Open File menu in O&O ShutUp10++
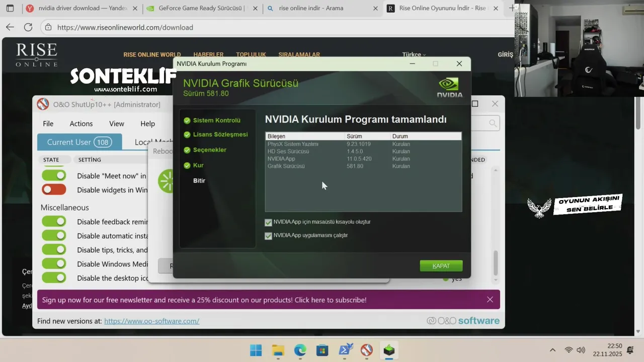The height and width of the screenshot is (362, 644). [x=48, y=124]
